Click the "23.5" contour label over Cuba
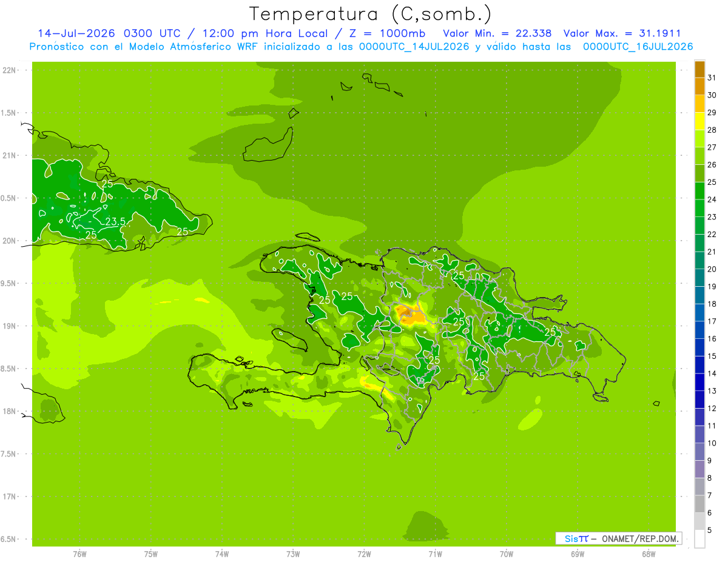This screenshot has width=728, height=562. (115, 221)
